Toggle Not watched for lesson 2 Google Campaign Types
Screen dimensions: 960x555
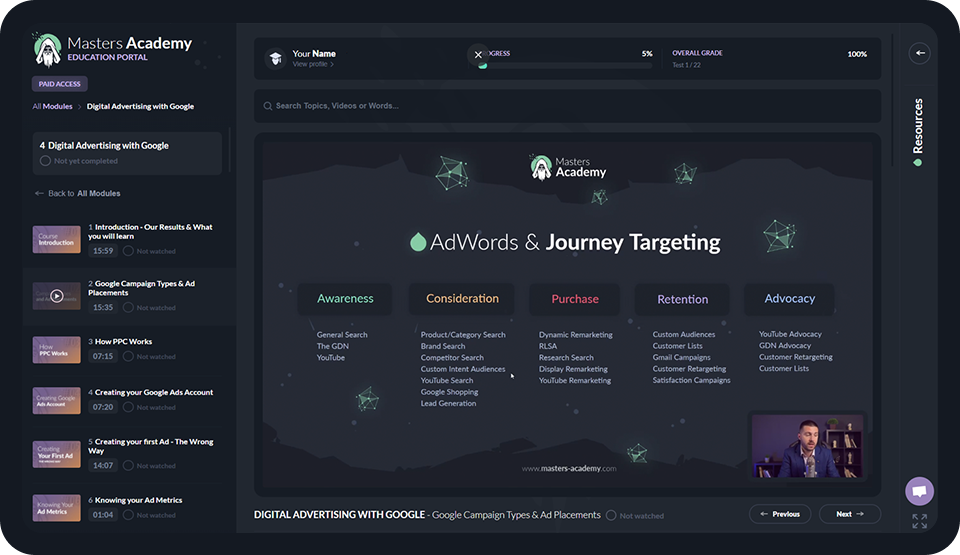coord(128,308)
